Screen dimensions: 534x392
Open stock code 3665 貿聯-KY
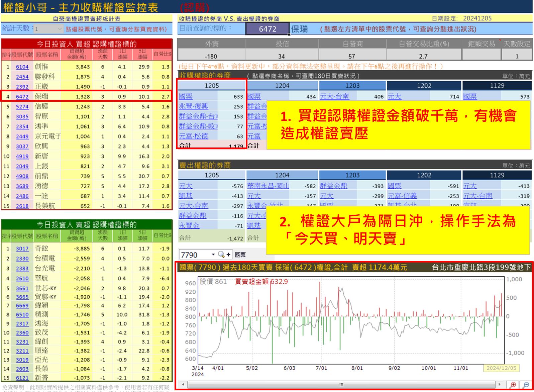click(22, 297)
